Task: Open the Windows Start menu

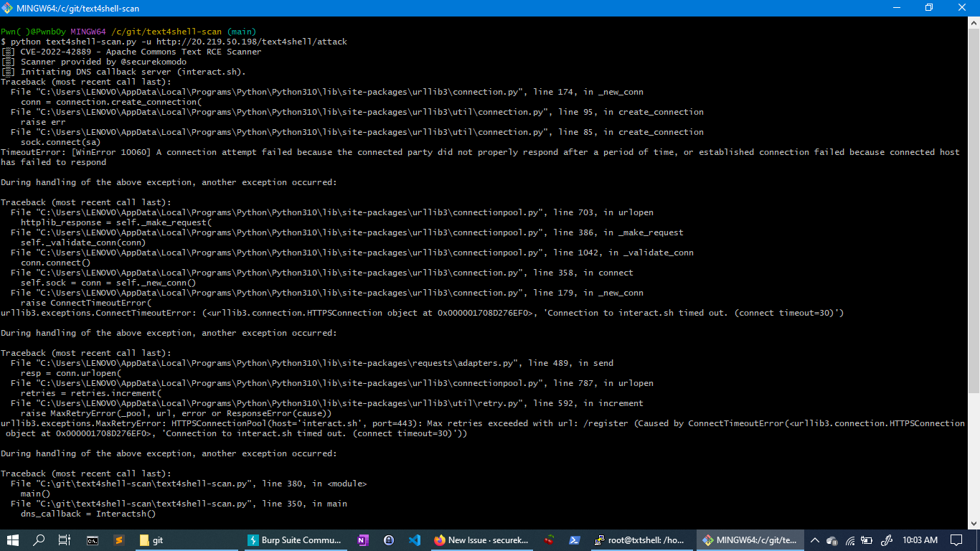Action: click(x=12, y=540)
